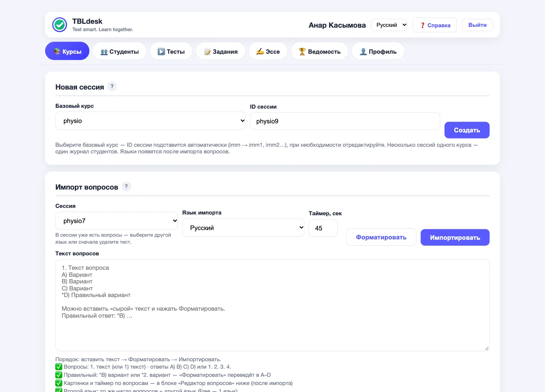Expand the interface language dropdown Русский
The width and height of the screenshot is (545, 392).
(x=389, y=25)
